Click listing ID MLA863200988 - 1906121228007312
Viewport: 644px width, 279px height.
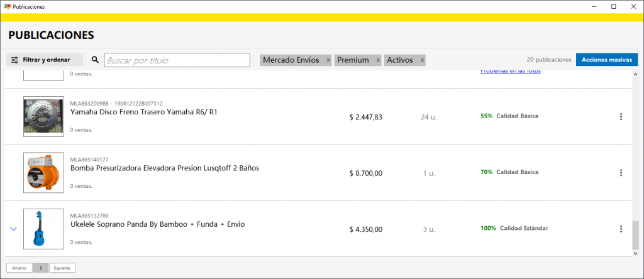116,104
